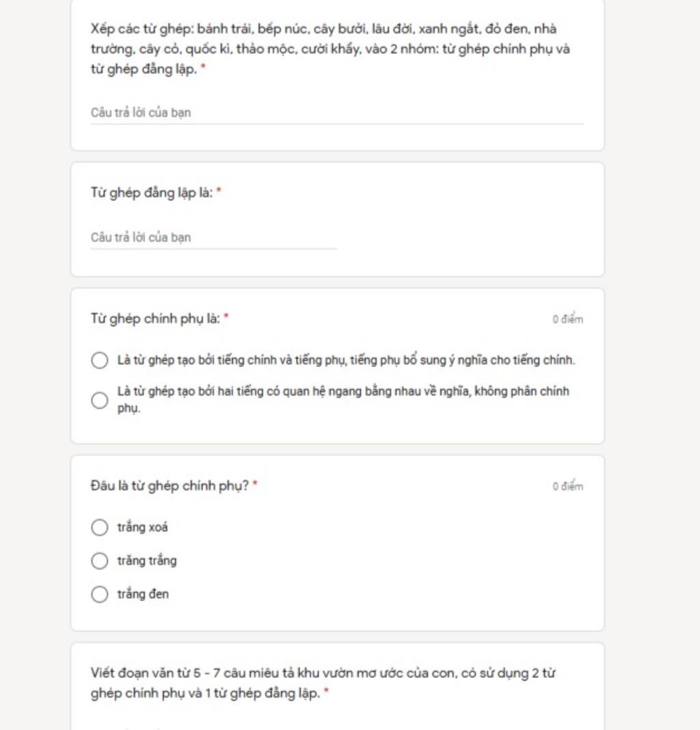Click the 'trắng xoá' option label text

pyautogui.click(x=142, y=528)
